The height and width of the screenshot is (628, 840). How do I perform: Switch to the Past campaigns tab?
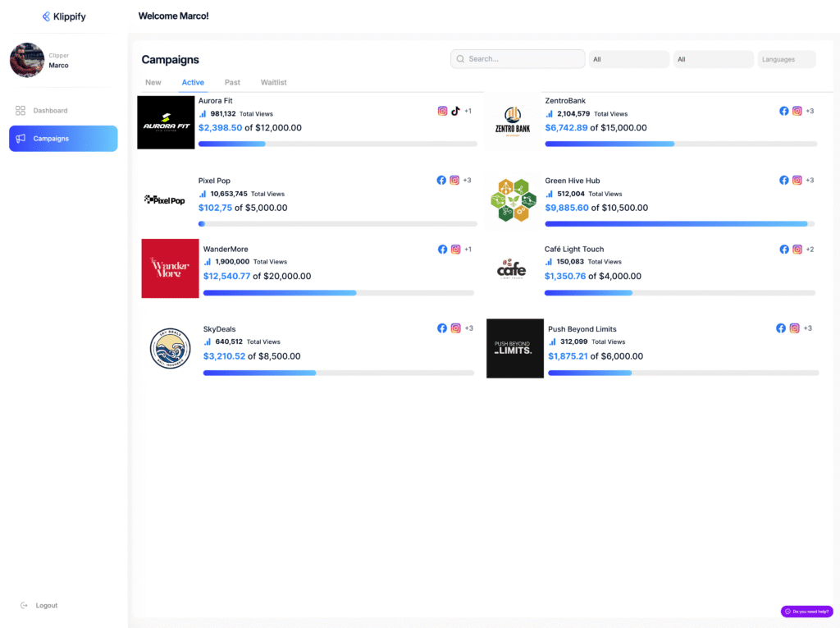point(232,82)
